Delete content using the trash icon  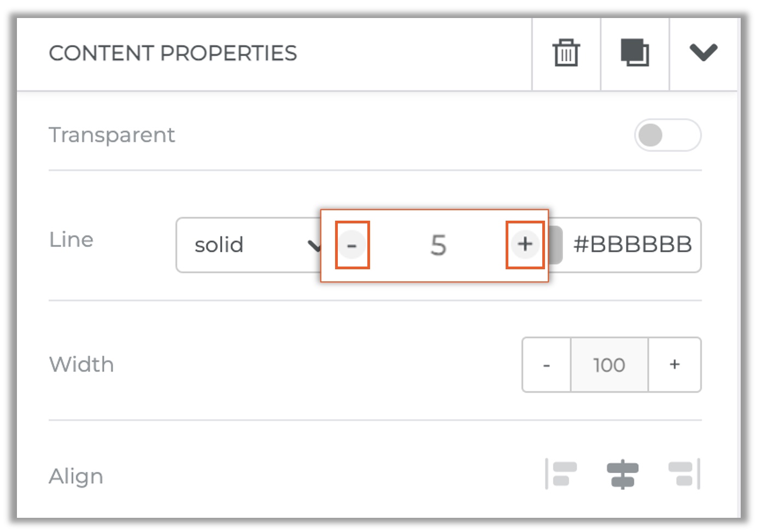point(566,53)
